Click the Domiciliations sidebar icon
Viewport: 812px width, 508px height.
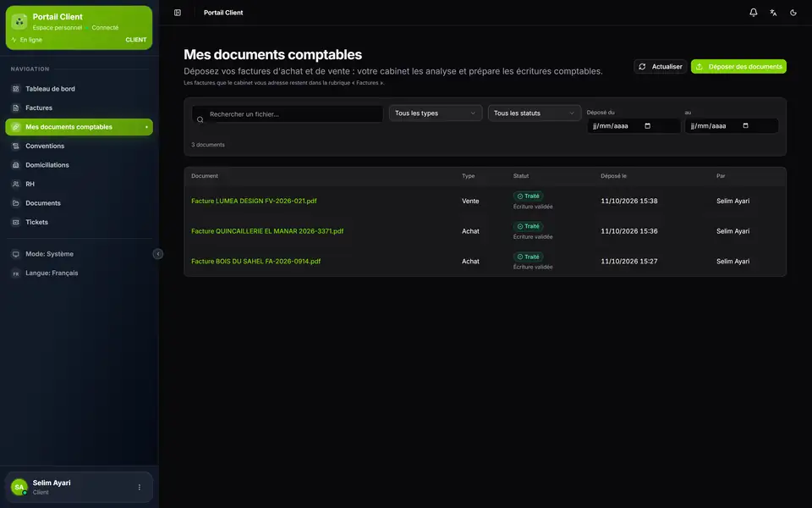tap(15, 165)
